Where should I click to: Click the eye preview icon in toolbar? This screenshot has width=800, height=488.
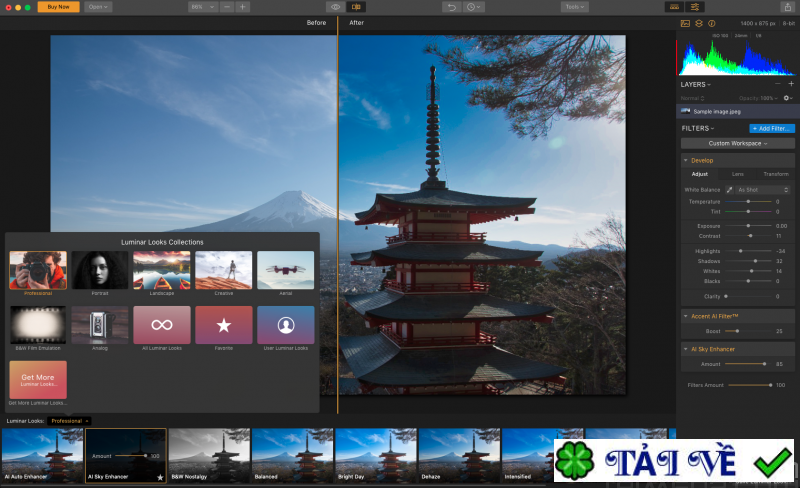pyautogui.click(x=335, y=7)
